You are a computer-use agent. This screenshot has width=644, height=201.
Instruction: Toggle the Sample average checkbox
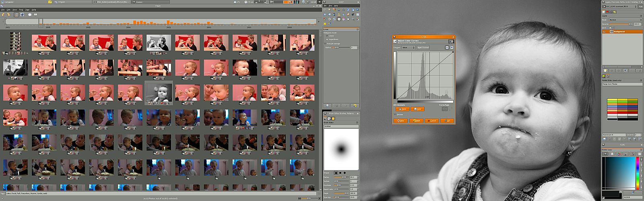(x=326, y=43)
